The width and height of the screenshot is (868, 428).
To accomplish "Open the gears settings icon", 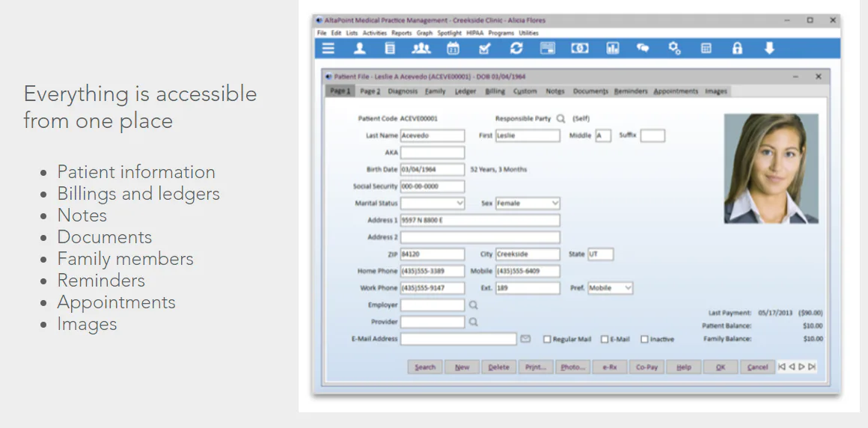I will [674, 48].
